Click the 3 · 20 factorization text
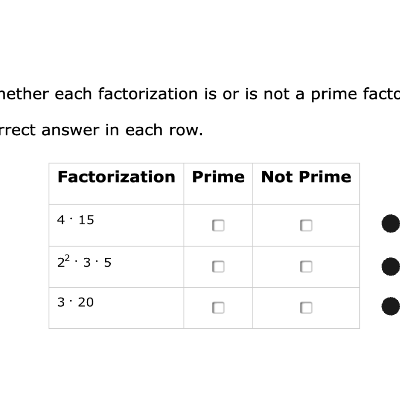Image resolution: width=400 pixels, height=400 pixels. (76, 302)
